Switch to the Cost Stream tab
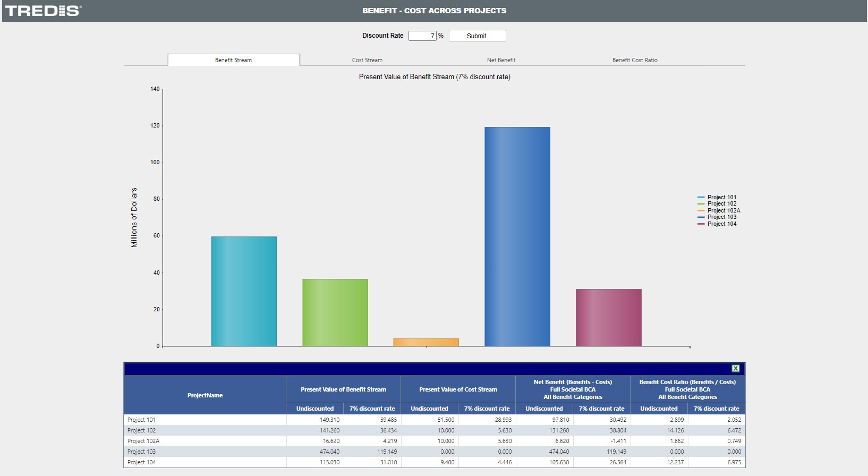This screenshot has width=868, height=476. point(367,60)
